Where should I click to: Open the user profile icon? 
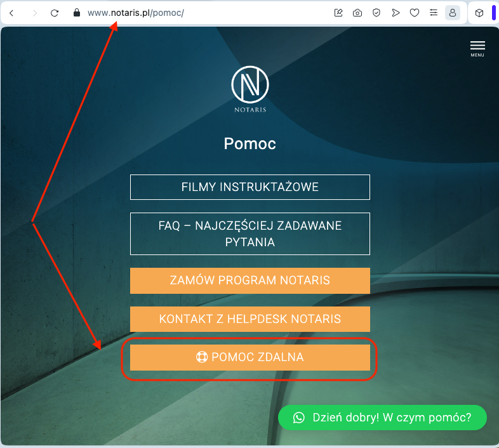[x=453, y=13]
